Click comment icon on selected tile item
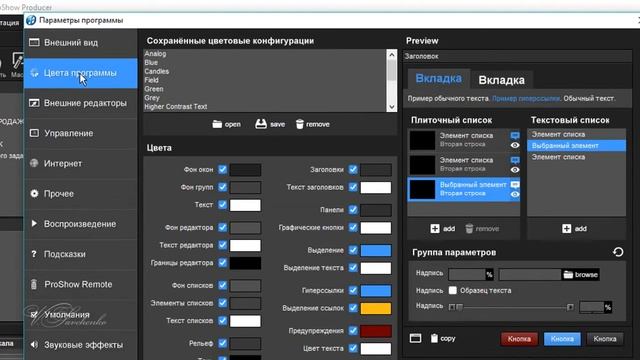The height and width of the screenshot is (360, 640). [515, 185]
